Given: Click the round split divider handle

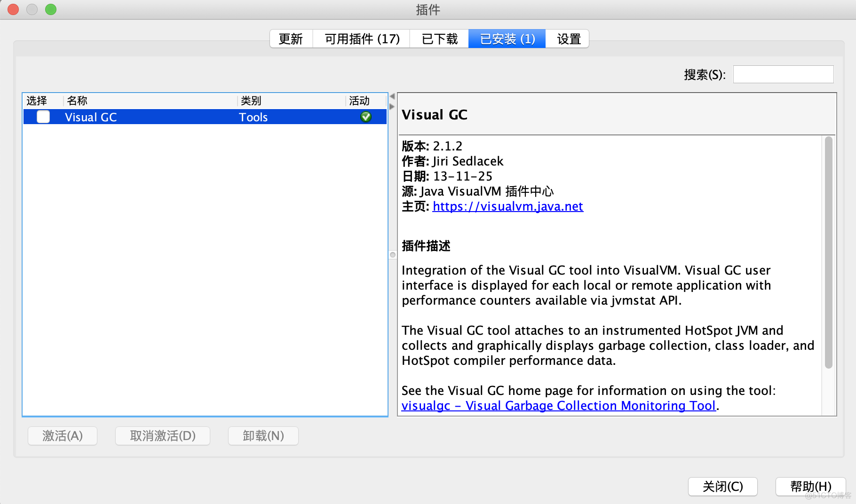Looking at the screenshot, I should click(x=393, y=255).
